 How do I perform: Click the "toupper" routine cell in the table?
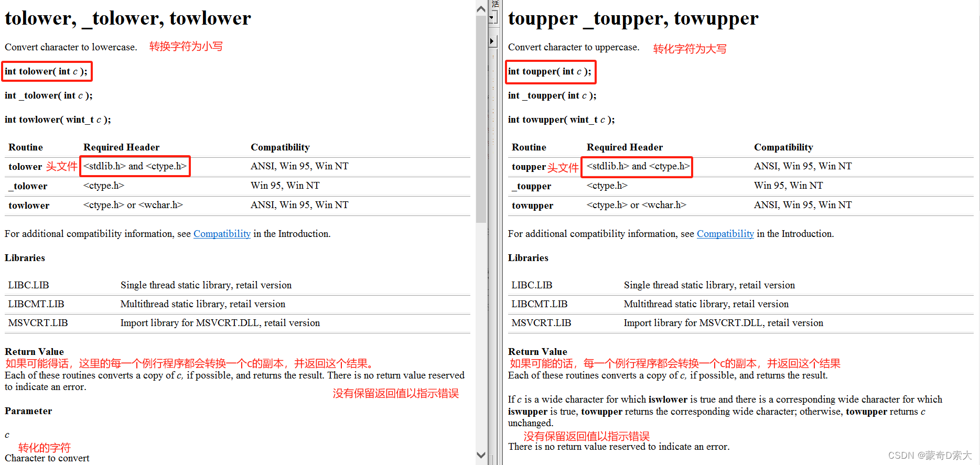pyautogui.click(x=529, y=167)
